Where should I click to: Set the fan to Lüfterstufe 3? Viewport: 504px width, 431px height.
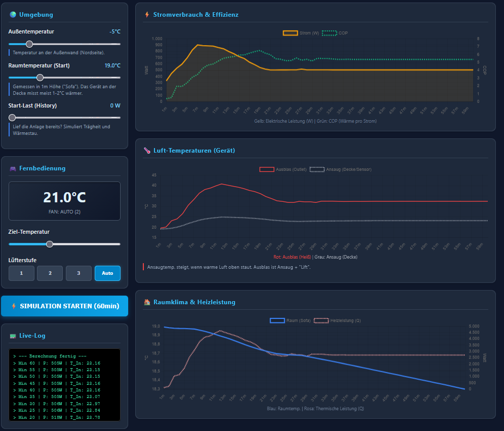click(x=79, y=273)
